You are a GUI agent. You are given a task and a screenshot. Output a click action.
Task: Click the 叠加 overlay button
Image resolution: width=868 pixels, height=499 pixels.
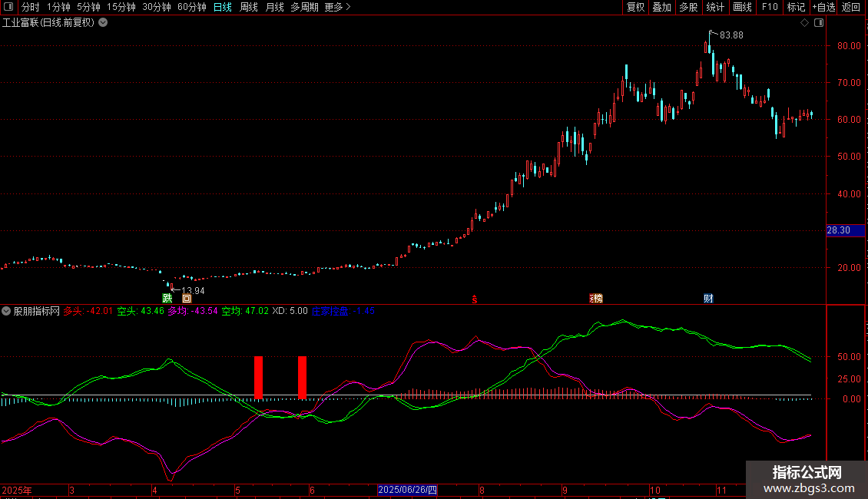tap(661, 7)
